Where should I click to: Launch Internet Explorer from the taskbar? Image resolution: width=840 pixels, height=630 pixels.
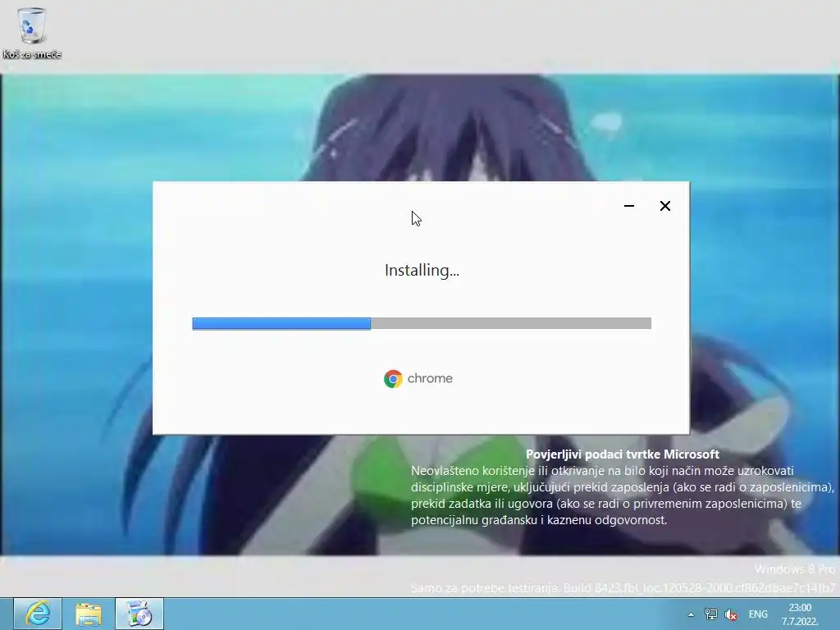point(38,614)
